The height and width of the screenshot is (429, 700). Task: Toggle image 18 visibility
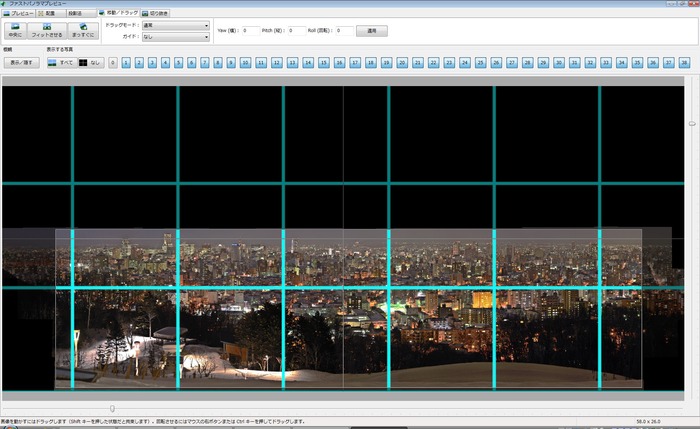[371, 62]
